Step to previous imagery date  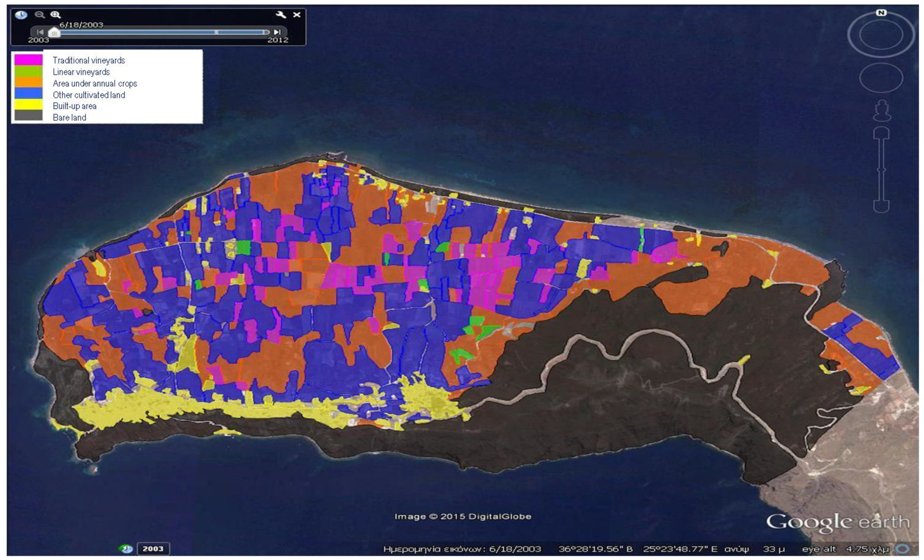(x=41, y=32)
